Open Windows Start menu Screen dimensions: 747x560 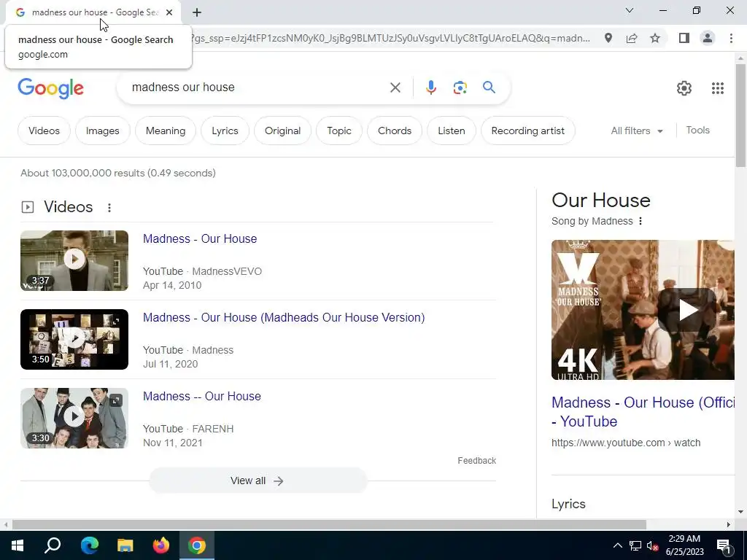click(18, 545)
